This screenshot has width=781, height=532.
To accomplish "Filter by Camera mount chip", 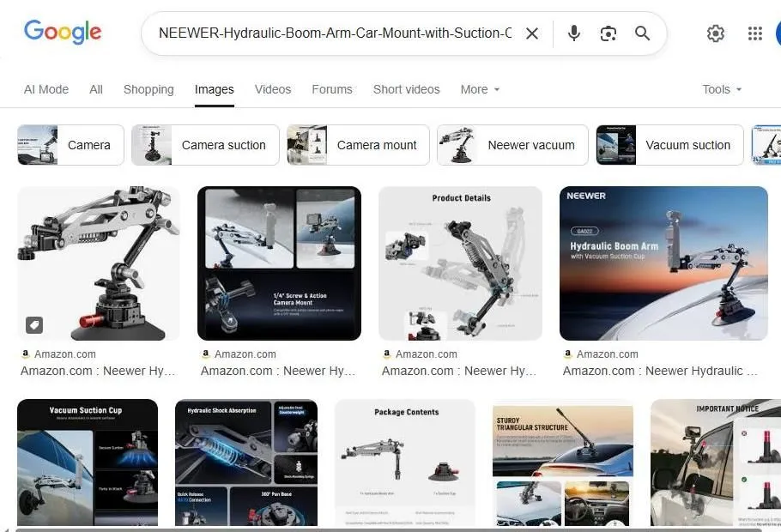I will 358,145.
